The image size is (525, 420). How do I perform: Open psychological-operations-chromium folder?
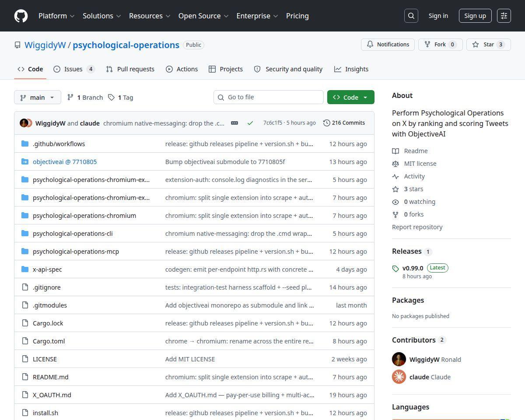[x=84, y=216]
